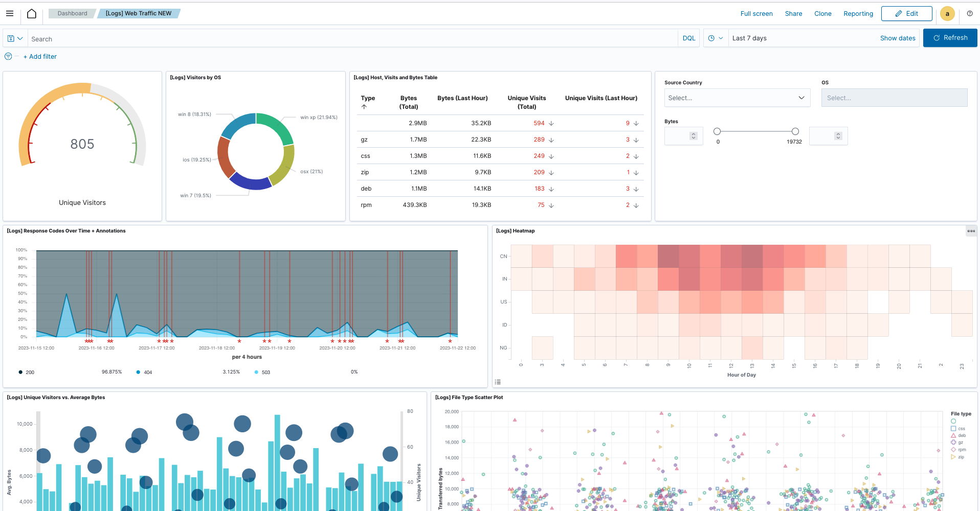
Task: Expand the Source Country select dropdown
Action: click(737, 98)
